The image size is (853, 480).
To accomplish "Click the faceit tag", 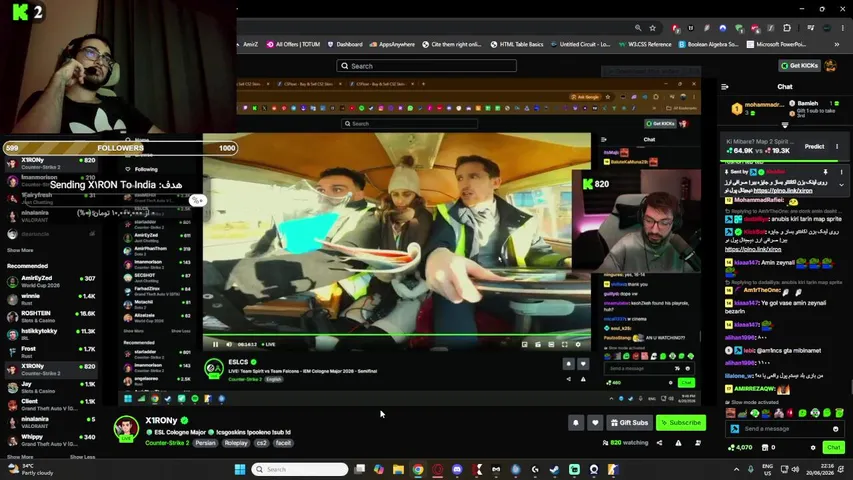I will pos(283,443).
